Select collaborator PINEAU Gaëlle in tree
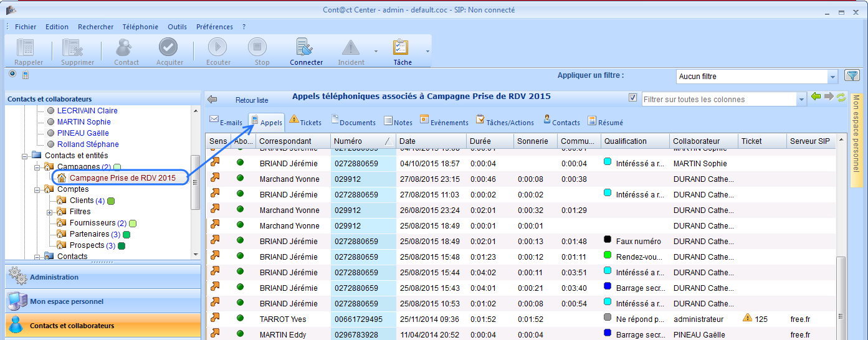 click(x=83, y=133)
